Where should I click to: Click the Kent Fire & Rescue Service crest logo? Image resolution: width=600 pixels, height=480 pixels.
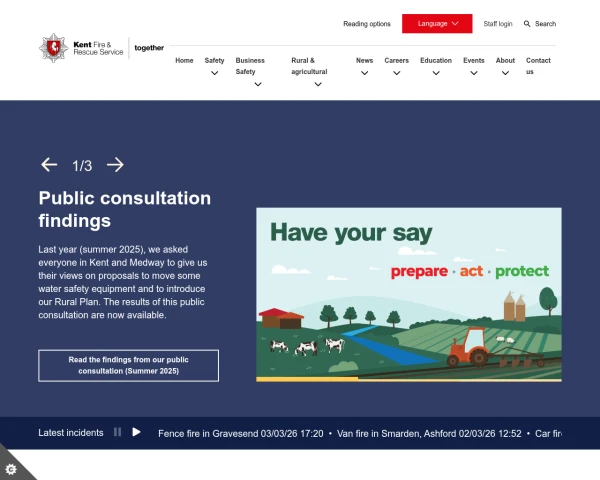(54, 48)
